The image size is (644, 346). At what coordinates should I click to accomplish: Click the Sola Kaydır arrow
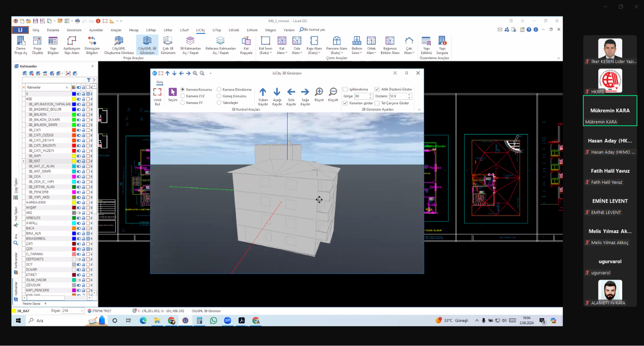[291, 96]
